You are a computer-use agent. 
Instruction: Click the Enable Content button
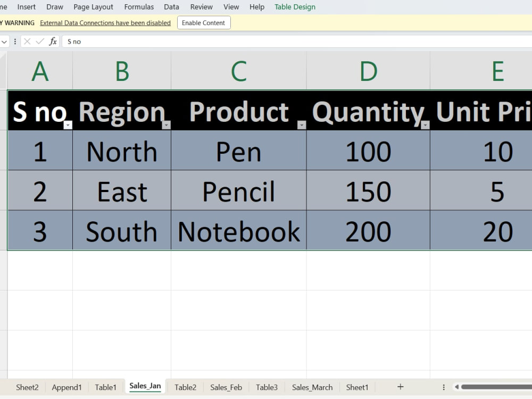[204, 23]
